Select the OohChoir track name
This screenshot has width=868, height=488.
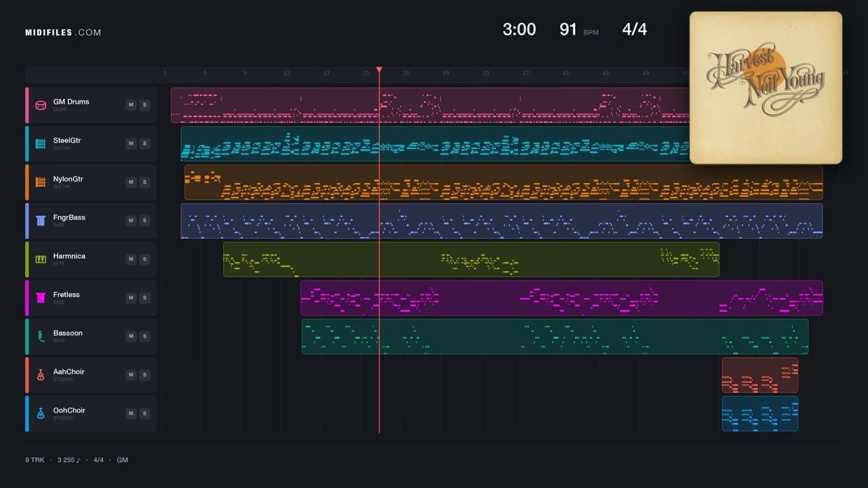(x=69, y=410)
